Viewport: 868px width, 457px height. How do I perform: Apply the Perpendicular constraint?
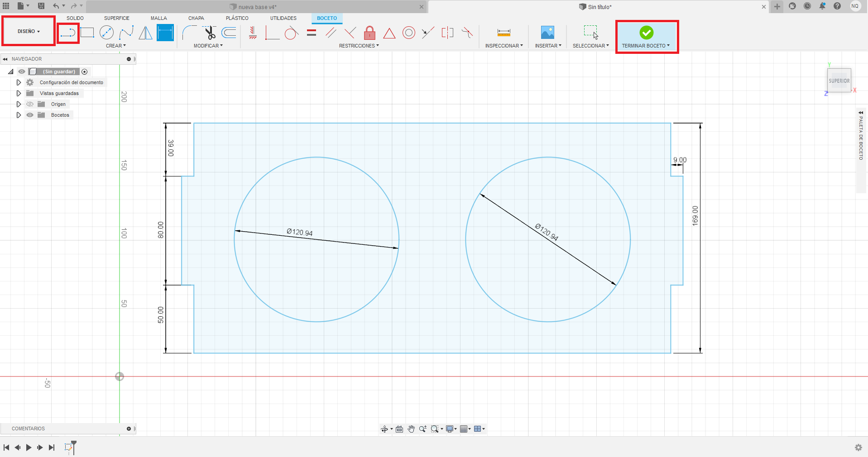[350, 33]
